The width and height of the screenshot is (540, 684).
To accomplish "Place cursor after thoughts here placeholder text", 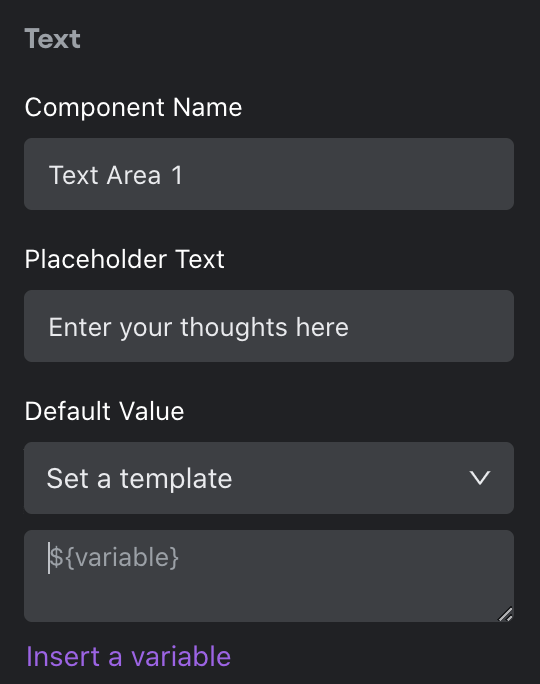I will [x=350, y=327].
